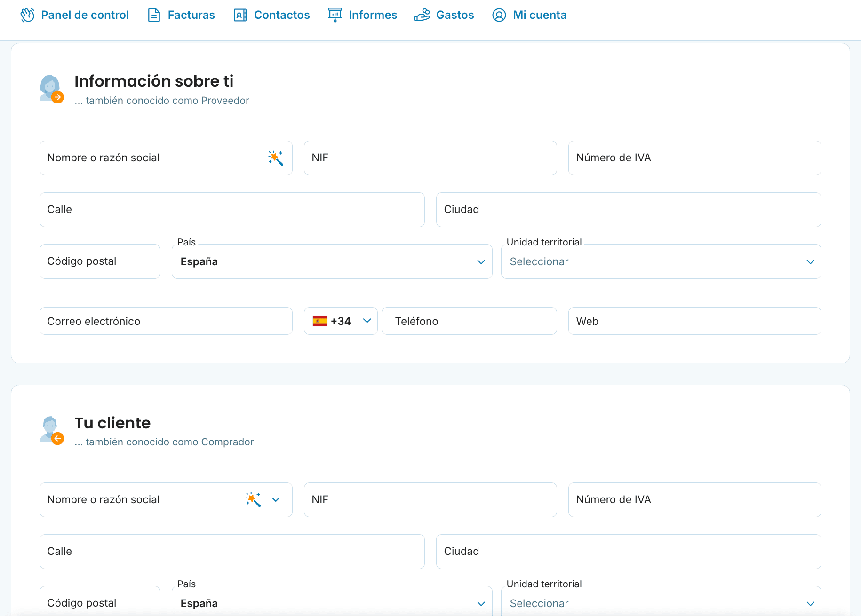
Task: Focus the Correo electrónico field
Action: click(166, 321)
